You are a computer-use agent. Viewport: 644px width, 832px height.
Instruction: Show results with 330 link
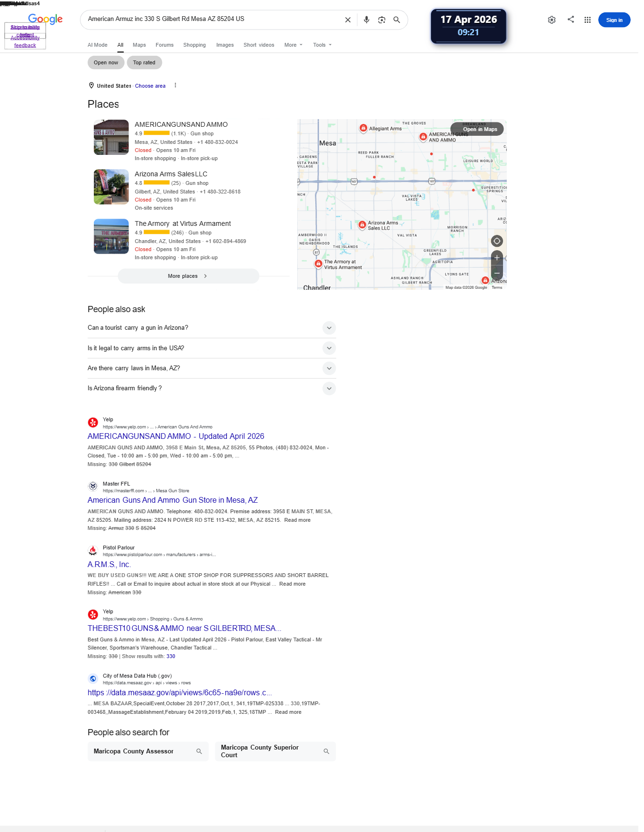point(171,656)
